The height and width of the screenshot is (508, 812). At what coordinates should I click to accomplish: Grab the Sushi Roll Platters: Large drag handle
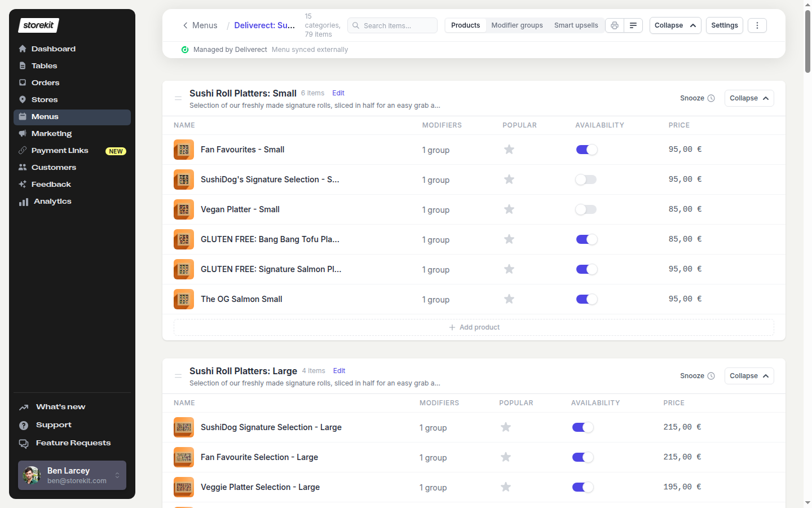click(x=178, y=376)
